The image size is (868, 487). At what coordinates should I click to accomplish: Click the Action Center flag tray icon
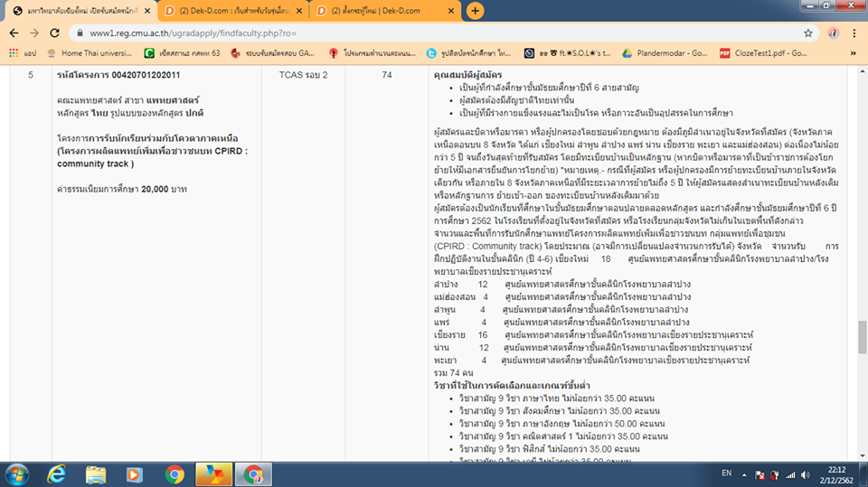click(760, 475)
